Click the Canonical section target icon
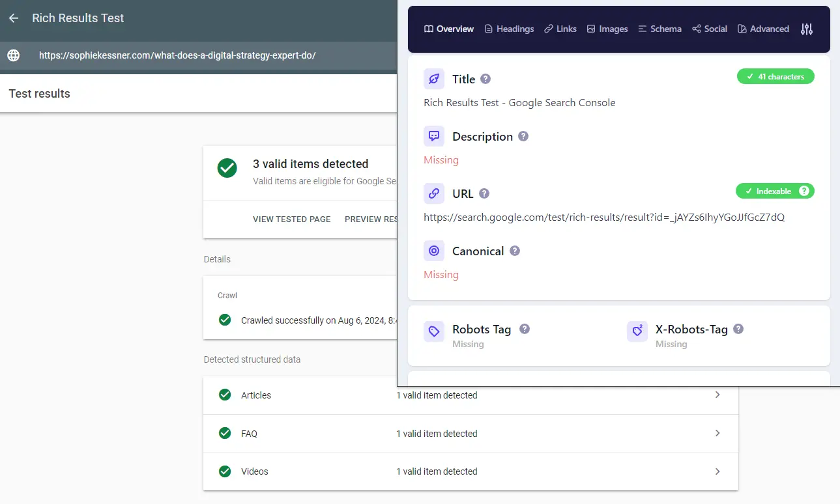The width and height of the screenshot is (840, 504). (434, 251)
